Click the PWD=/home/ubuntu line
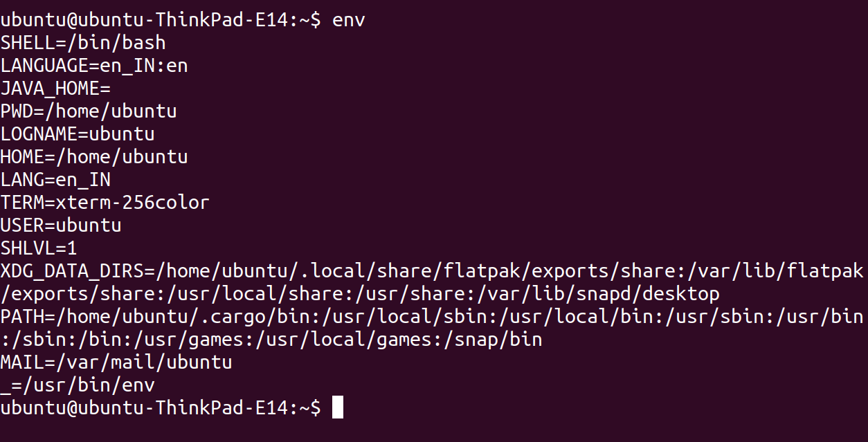 click(89, 111)
